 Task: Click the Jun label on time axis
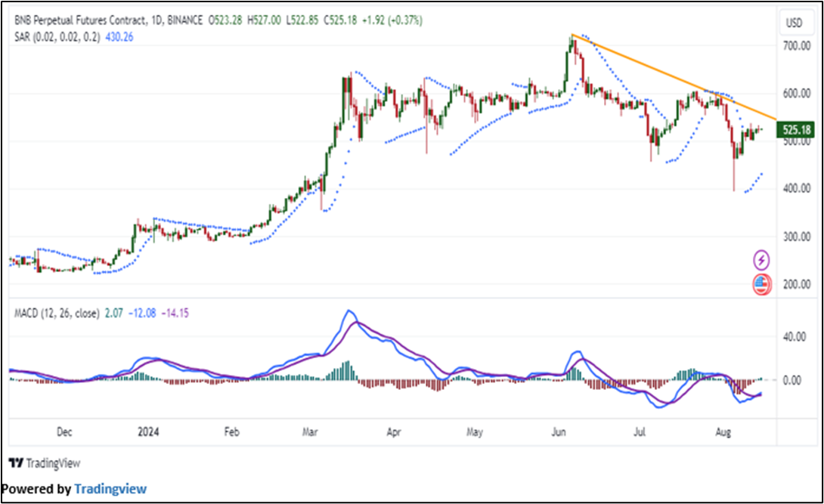(x=559, y=432)
